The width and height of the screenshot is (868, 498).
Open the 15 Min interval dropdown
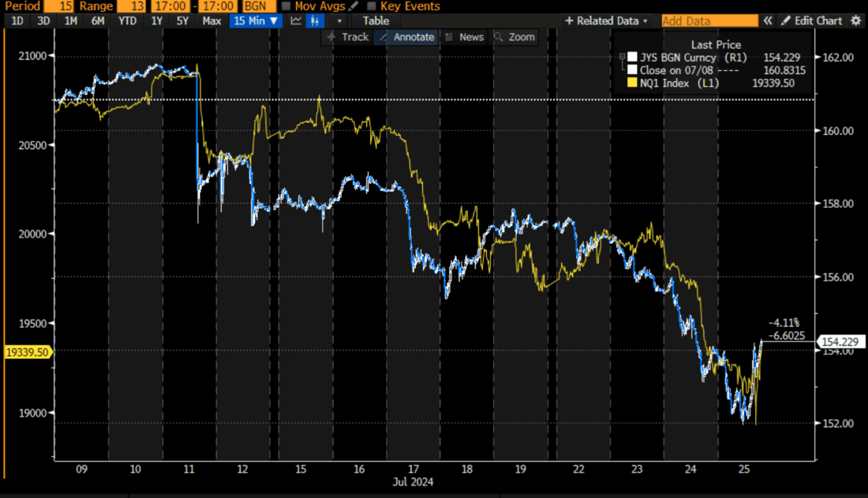[254, 21]
